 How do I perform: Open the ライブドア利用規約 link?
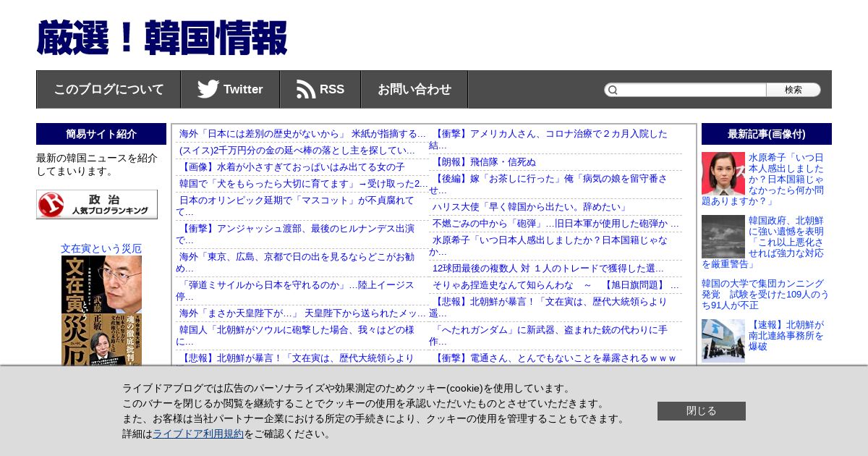click(x=198, y=434)
